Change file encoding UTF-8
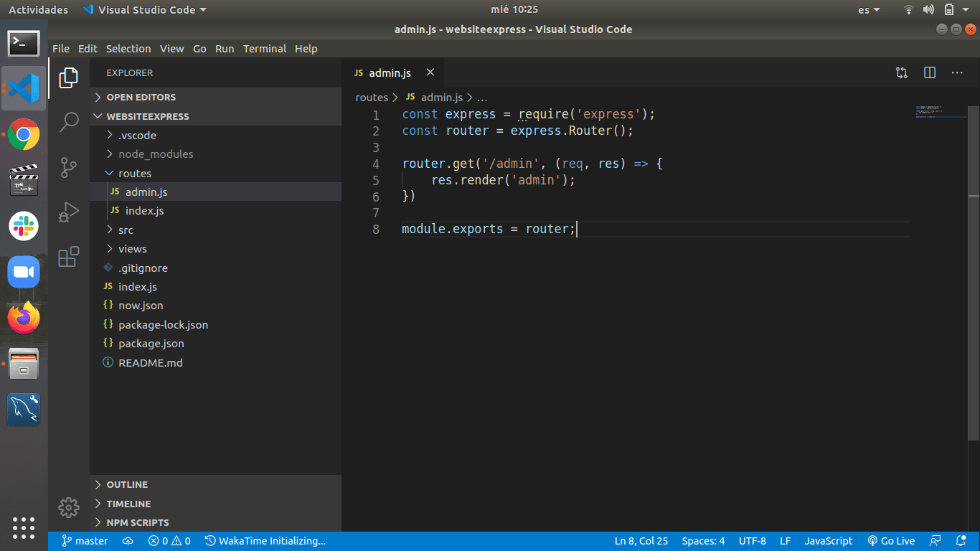980x551 pixels. coord(753,541)
